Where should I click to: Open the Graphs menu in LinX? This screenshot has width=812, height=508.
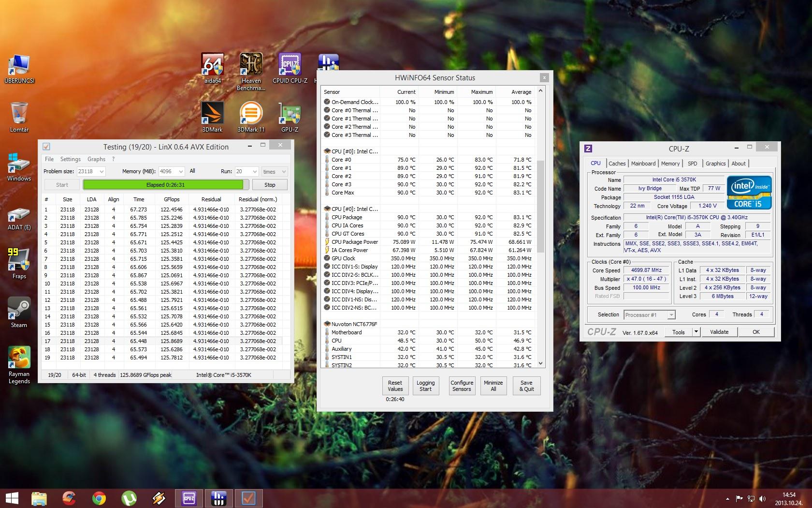coord(96,159)
